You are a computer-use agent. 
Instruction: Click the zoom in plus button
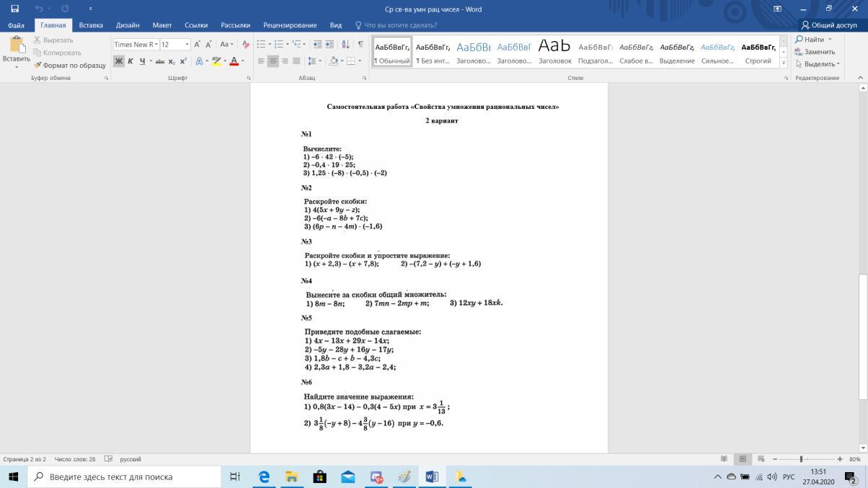tap(840, 459)
